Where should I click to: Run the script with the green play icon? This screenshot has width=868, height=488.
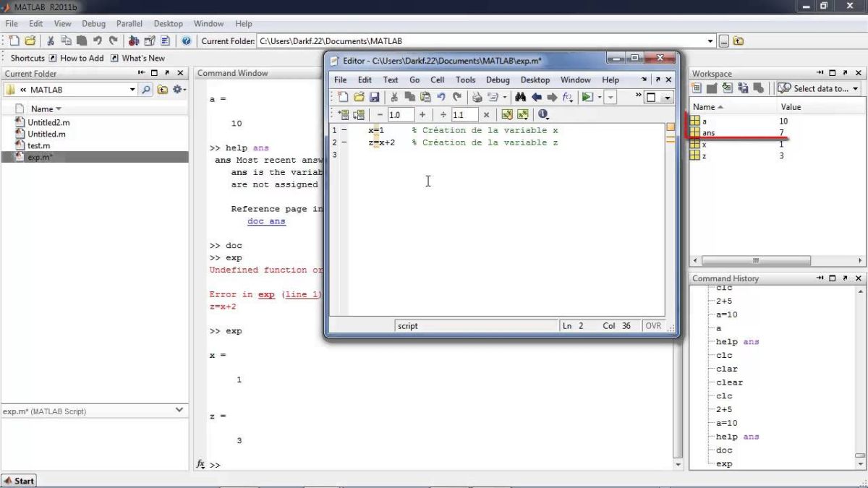[x=587, y=97]
